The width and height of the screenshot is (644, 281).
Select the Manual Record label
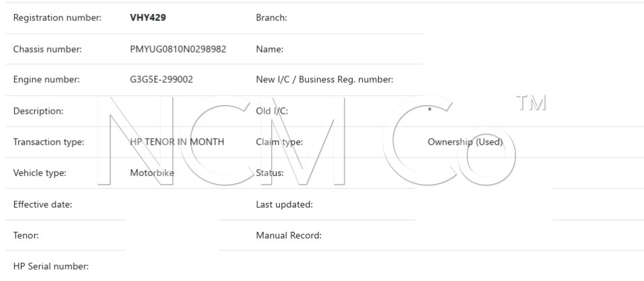[289, 236]
